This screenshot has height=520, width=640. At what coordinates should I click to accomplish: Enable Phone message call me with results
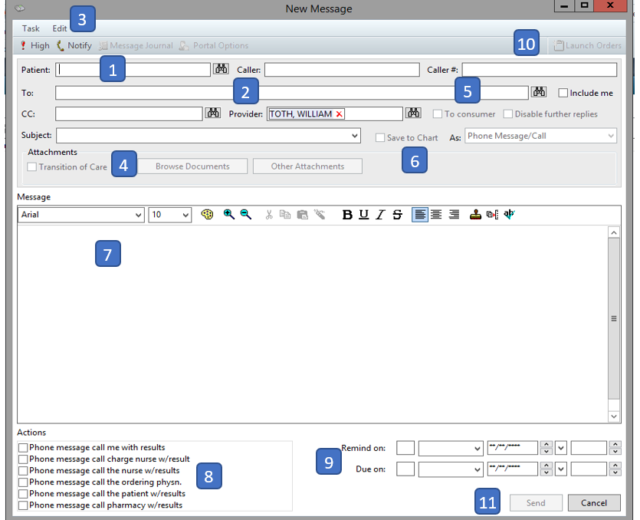tap(23, 447)
